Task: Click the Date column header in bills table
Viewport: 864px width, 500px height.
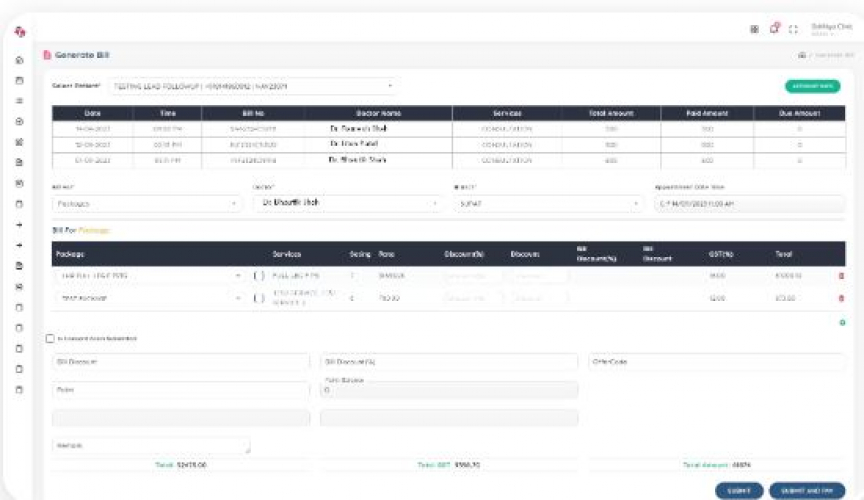Action: point(93,113)
